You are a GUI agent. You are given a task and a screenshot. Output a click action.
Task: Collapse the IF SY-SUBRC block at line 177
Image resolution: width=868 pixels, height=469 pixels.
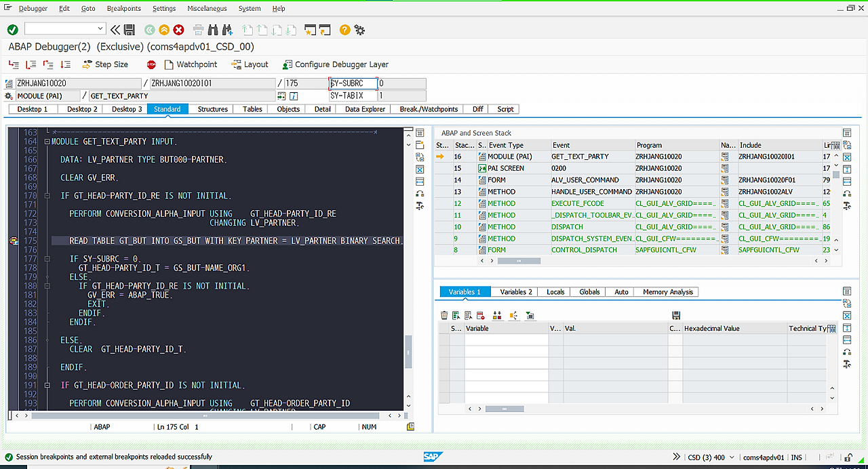click(x=46, y=259)
